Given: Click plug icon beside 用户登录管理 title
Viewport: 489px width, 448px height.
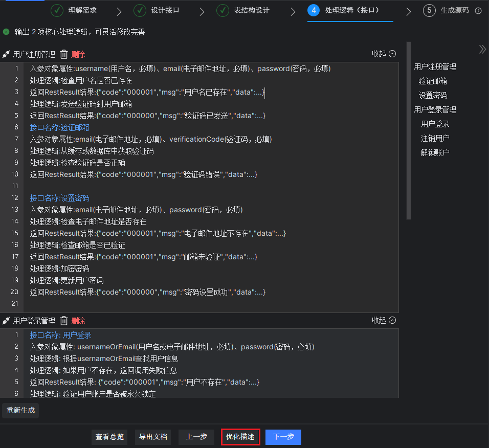Looking at the screenshot, I should click(6, 321).
